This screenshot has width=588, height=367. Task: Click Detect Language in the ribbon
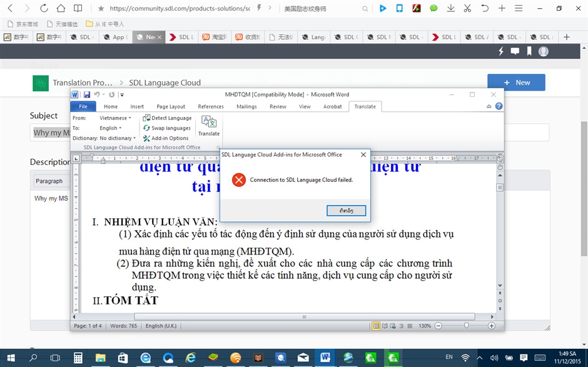point(167,118)
